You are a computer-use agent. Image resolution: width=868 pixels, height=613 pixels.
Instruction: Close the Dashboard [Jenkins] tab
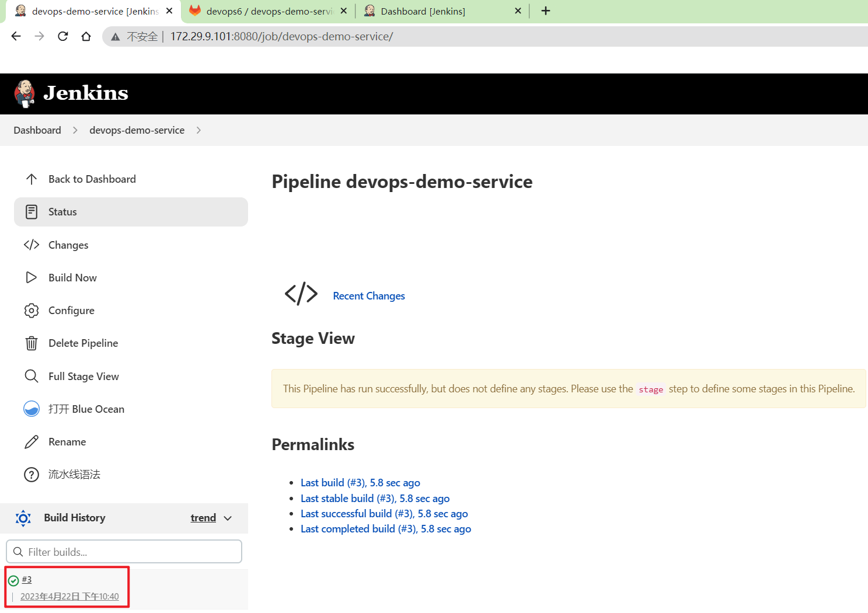pos(518,11)
